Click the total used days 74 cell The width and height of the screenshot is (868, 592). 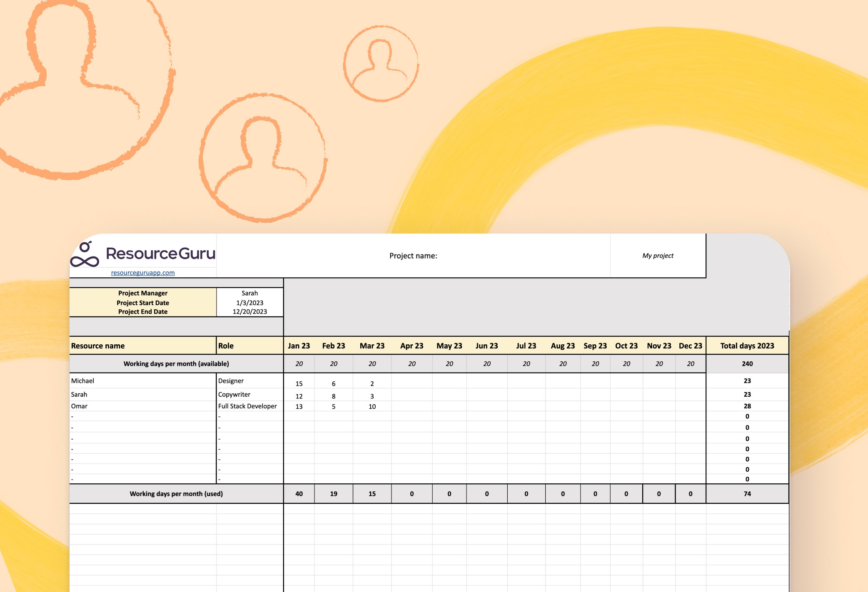click(x=747, y=494)
